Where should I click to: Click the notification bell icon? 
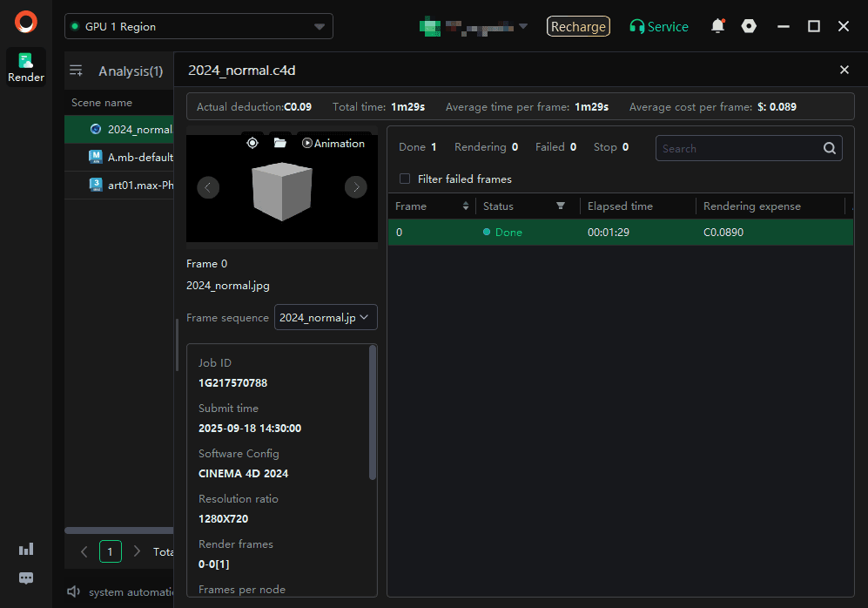coord(717,26)
